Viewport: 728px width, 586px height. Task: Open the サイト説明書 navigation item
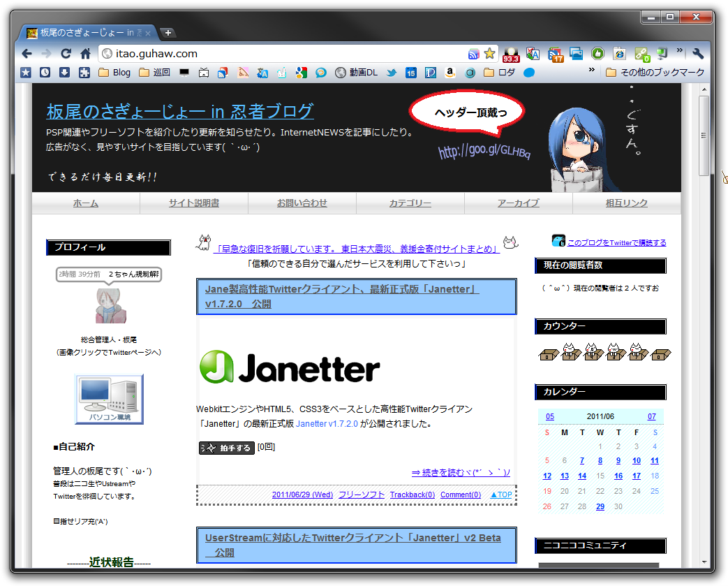tap(193, 203)
